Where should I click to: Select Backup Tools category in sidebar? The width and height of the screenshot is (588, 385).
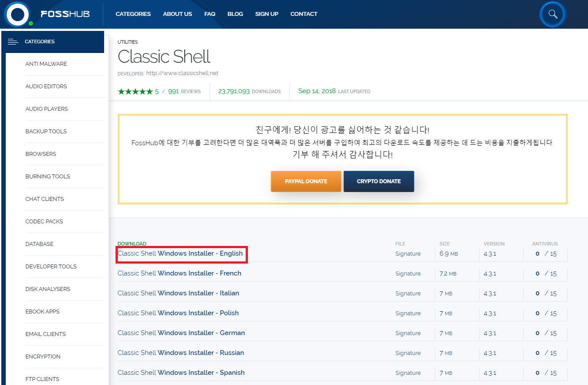tap(46, 132)
